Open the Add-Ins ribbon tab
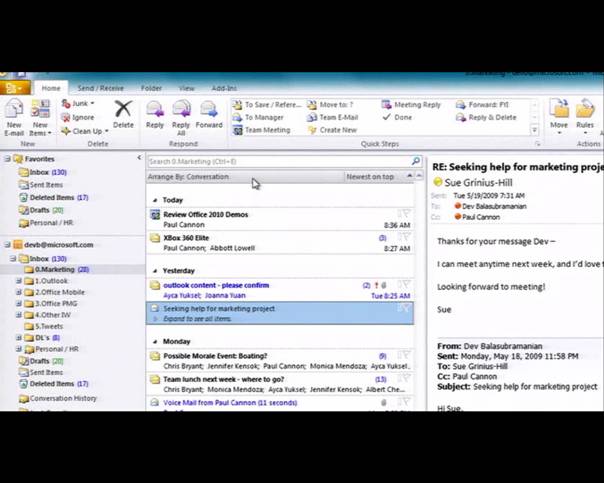 pyautogui.click(x=224, y=88)
